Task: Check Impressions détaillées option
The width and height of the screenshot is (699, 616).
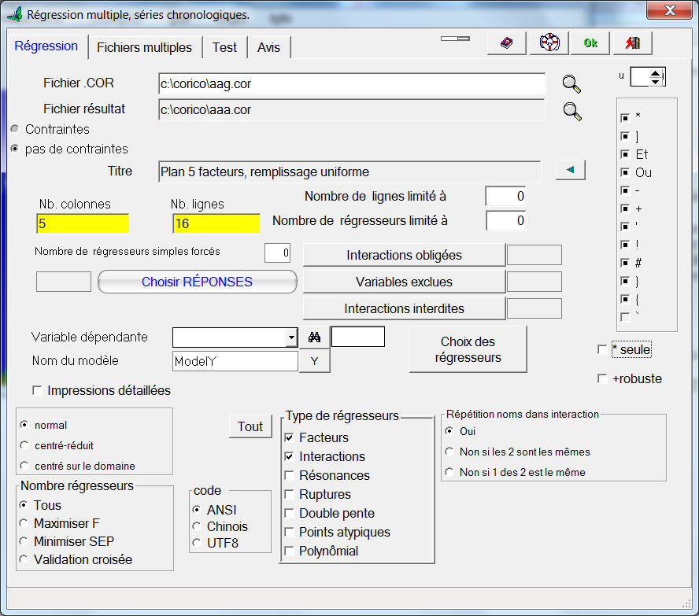Action: pyautogui.click(x=37, y=390)
